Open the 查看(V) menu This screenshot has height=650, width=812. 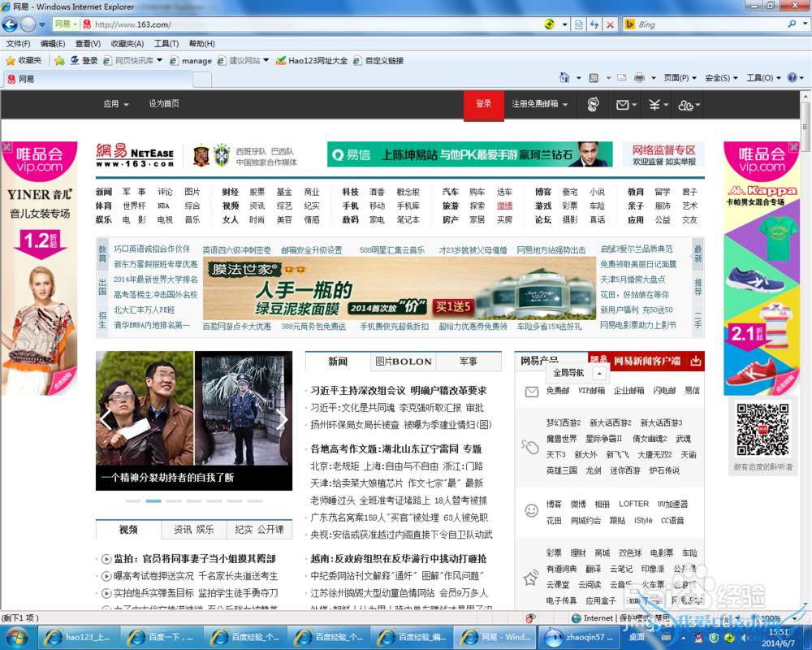tap(88, 44)
